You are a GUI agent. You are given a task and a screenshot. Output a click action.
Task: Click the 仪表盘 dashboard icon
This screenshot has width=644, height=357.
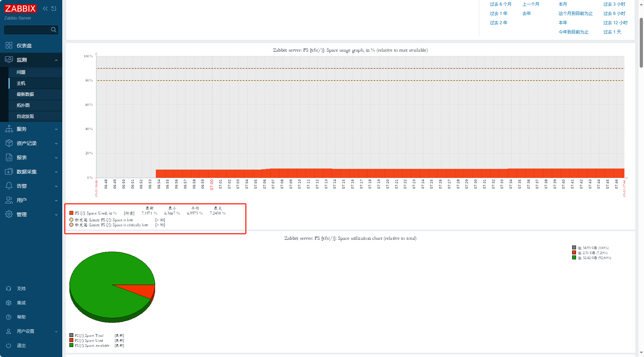click(x=9, y=46)
